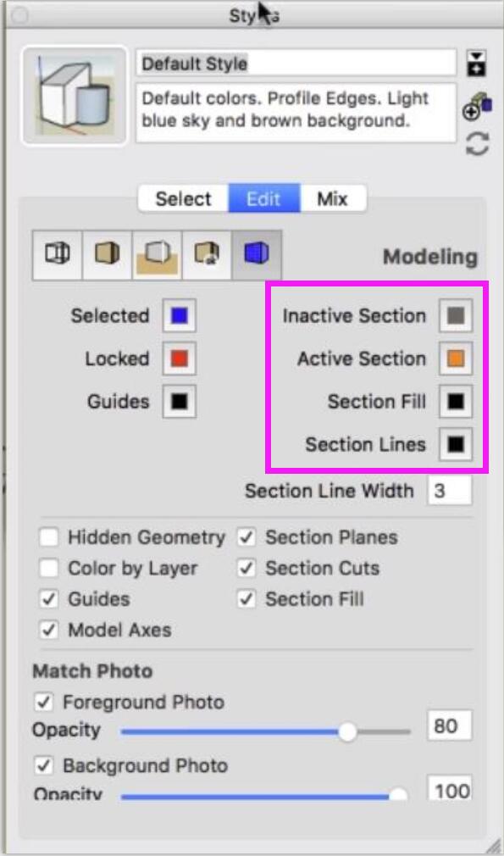Image resolution: width=504 pixels, height=856 pixels.
Task: Uncheck the Section Planes checkbox
Action: tap(246, 537)
